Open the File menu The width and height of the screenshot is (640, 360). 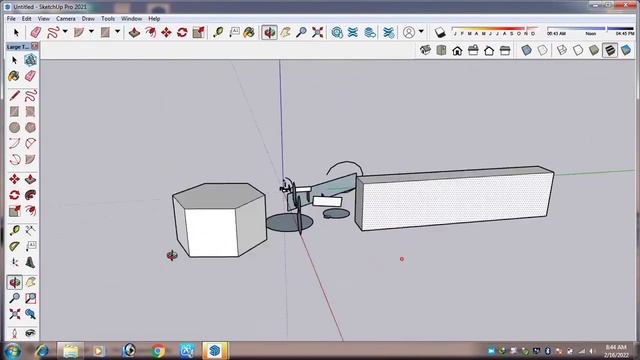tap(11, 19)
